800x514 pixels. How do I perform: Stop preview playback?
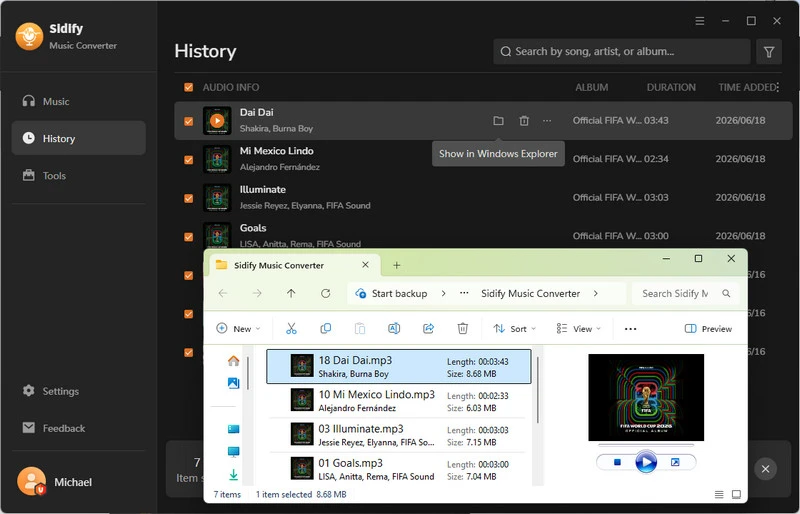point(617,462)
